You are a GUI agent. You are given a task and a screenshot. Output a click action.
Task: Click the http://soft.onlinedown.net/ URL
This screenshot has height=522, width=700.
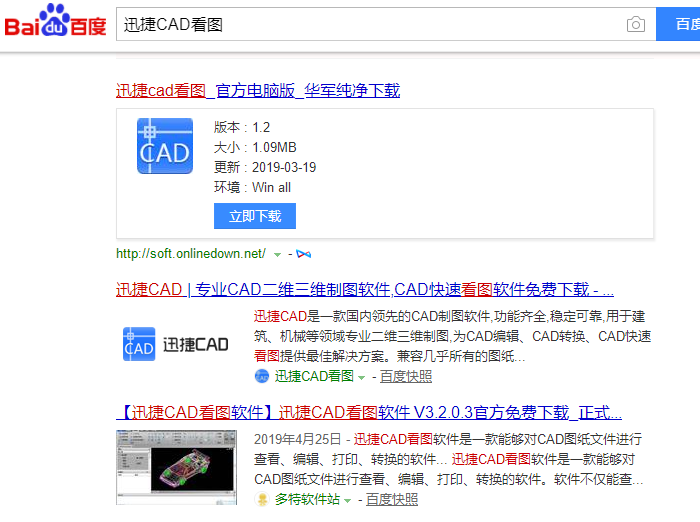pyautogui.click(x=191, y=254)
